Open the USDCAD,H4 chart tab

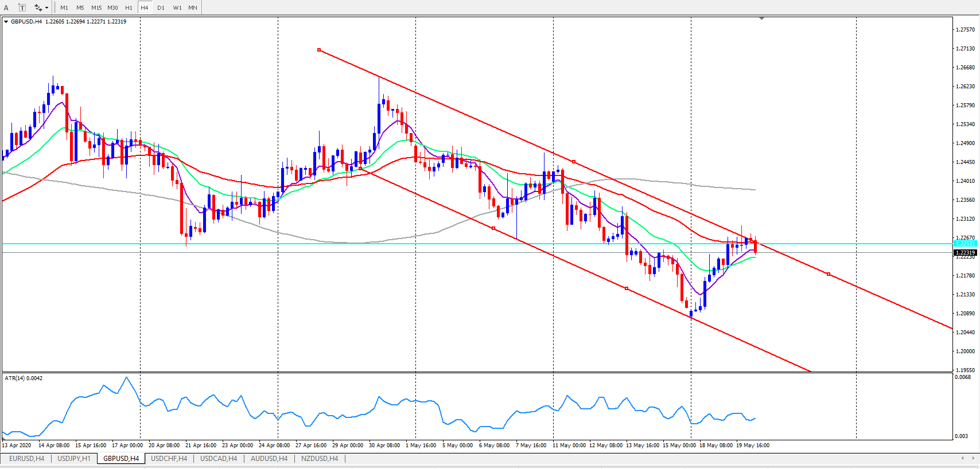(x=219, y=459)
